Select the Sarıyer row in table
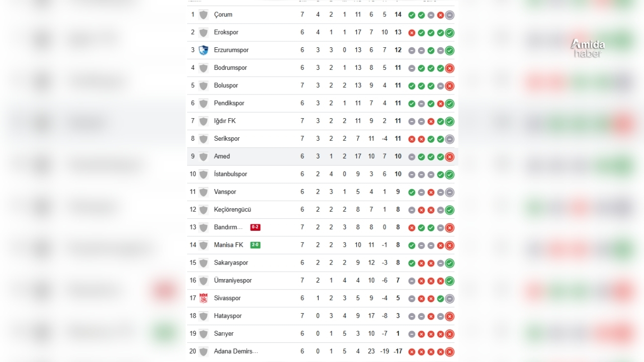644x362 pixels. (321, 334)
